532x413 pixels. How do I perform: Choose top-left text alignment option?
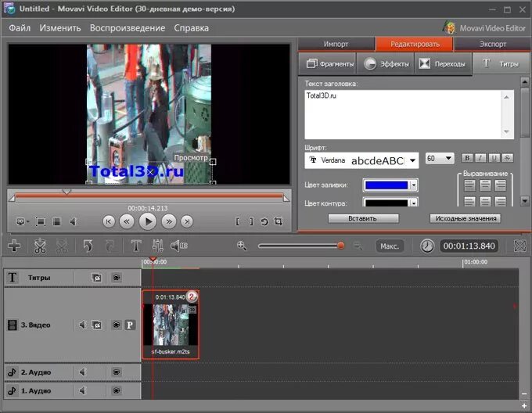click(469, 185)
